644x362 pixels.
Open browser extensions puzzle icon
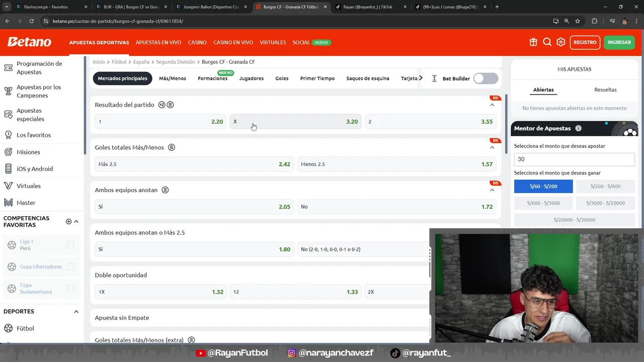[594, 21]
